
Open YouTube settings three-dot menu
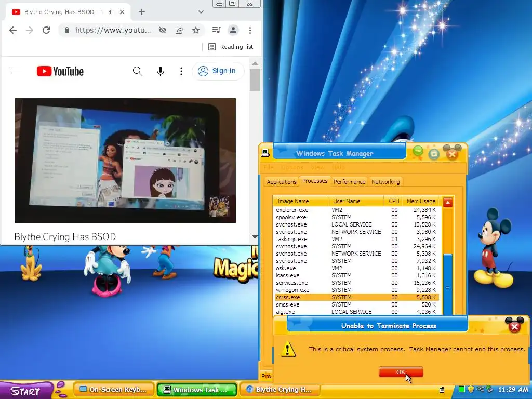[181, 71]
